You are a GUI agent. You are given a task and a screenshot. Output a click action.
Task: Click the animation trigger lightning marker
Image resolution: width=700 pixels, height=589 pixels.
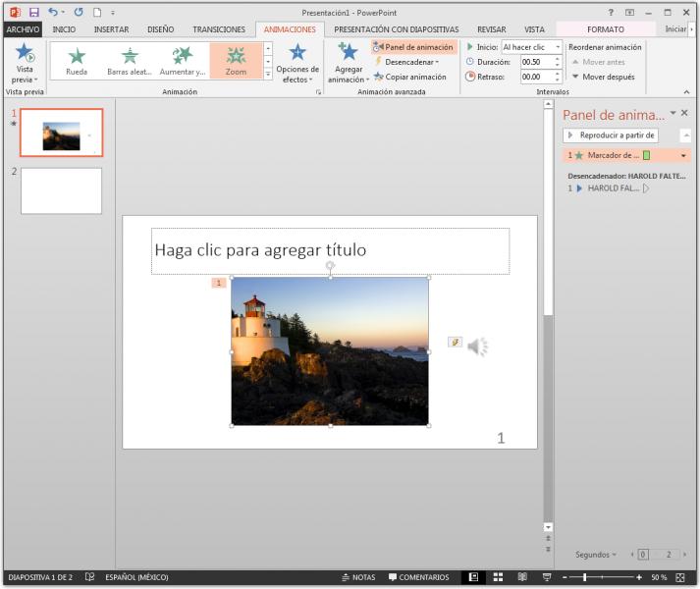pos(455,342)
